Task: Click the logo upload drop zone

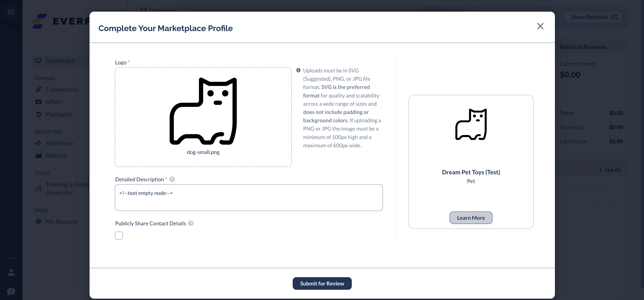Action: [x=203, y=117]
